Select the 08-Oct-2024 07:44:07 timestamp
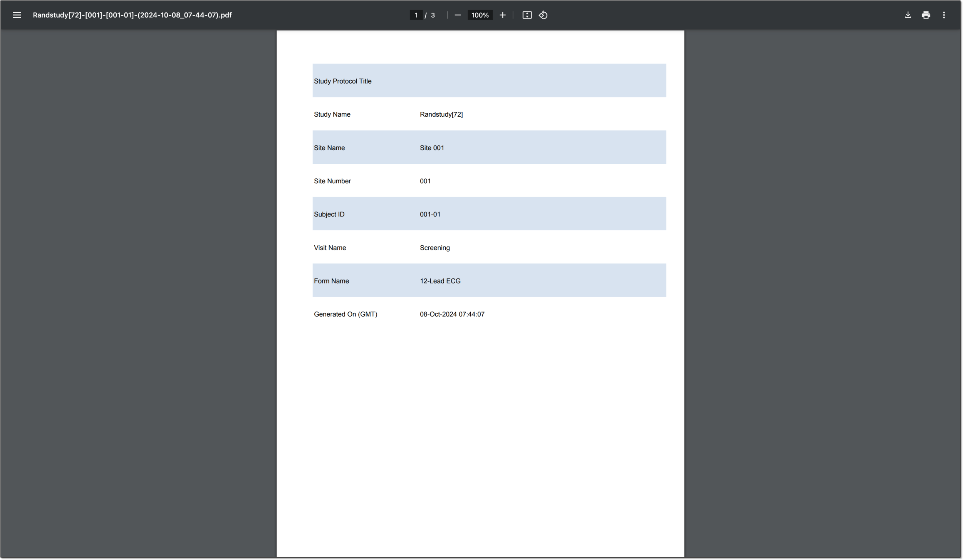The width and height of the screenshot is (963, 560). (452, 314)
